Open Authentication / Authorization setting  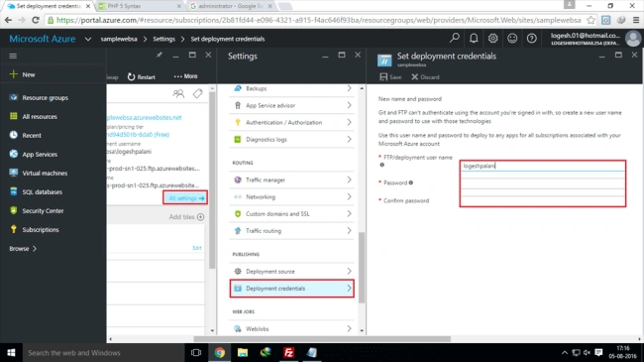pyautogui.click(x=292, y=122)
